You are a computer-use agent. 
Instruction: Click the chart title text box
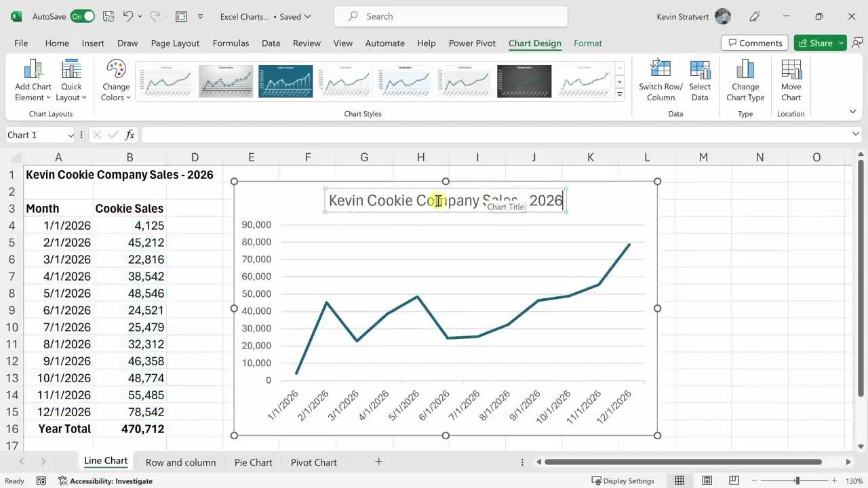coord(446,200)
